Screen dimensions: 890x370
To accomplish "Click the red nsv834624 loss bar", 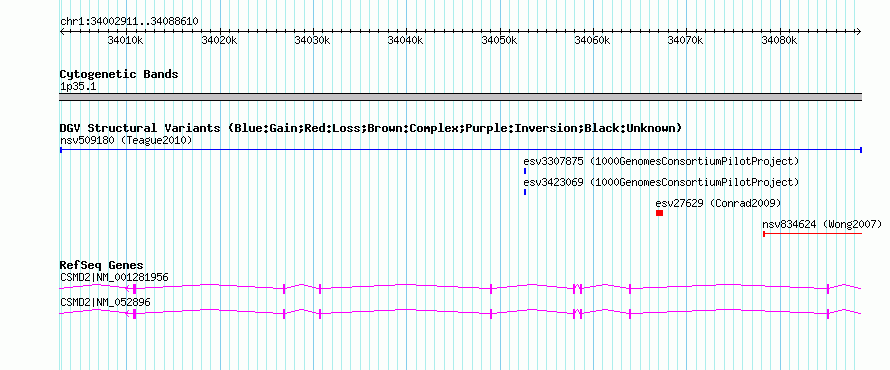I will [813, 234].
